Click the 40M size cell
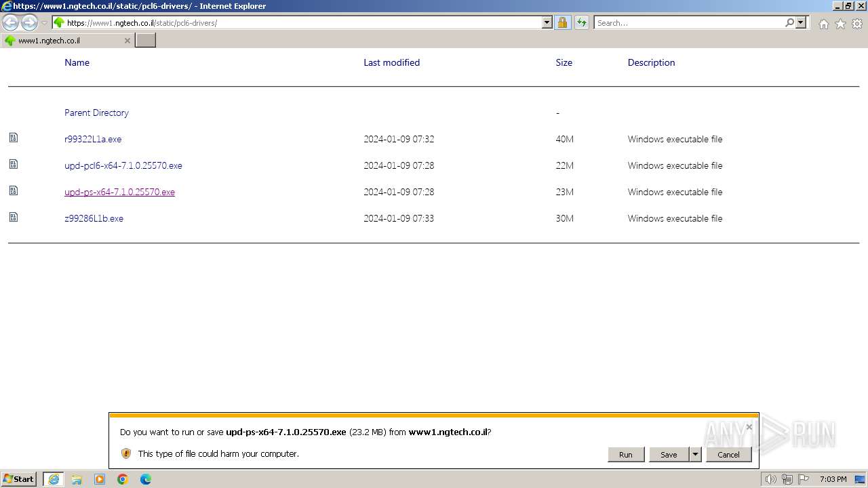This screenshot has width=868, height=488. (x=564, y=139)
